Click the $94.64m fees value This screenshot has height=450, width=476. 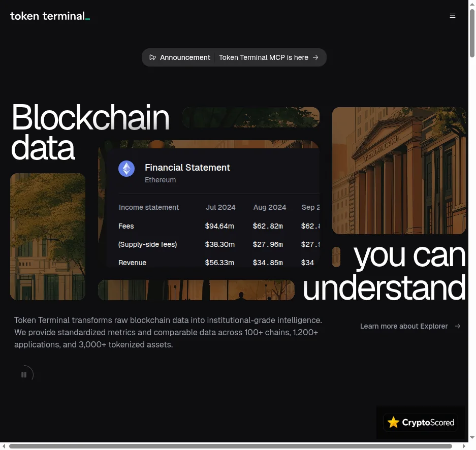point(219,226)
